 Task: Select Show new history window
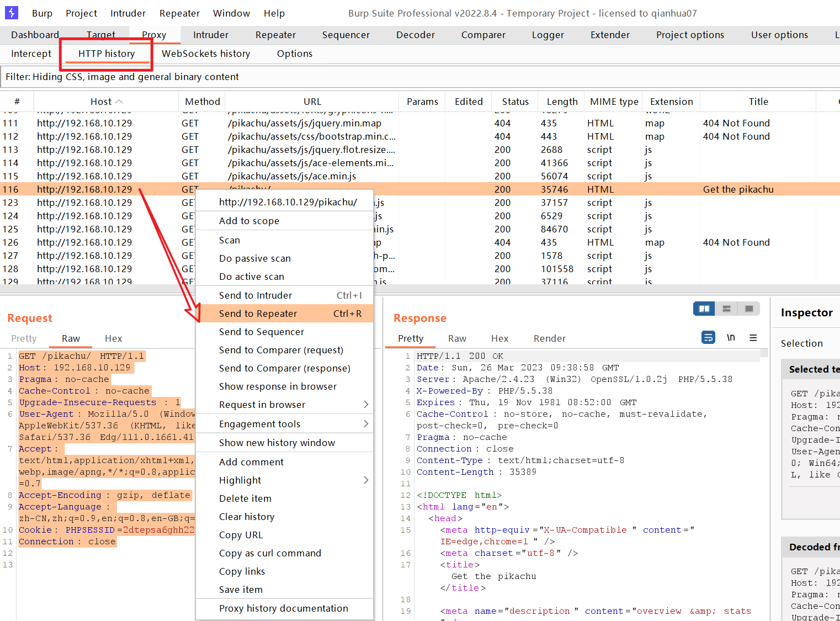(x=285, y=443)
